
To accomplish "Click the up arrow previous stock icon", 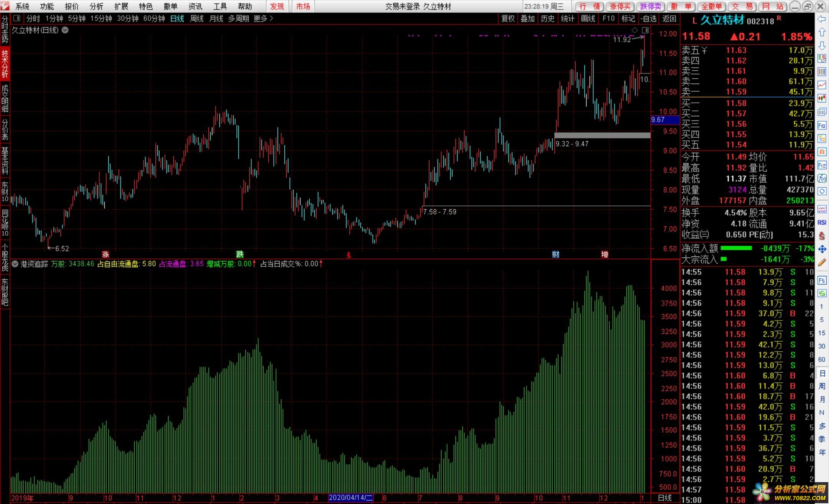I will point(822,32).
